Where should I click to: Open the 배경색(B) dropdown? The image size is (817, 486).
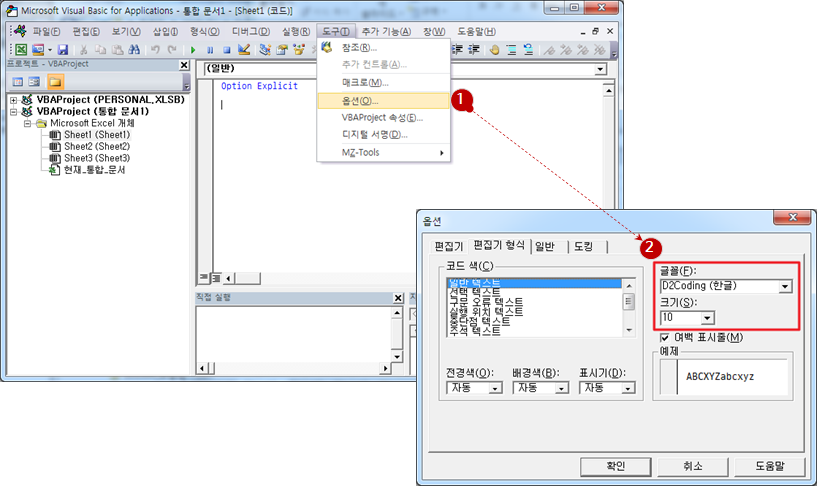[561, 388]
